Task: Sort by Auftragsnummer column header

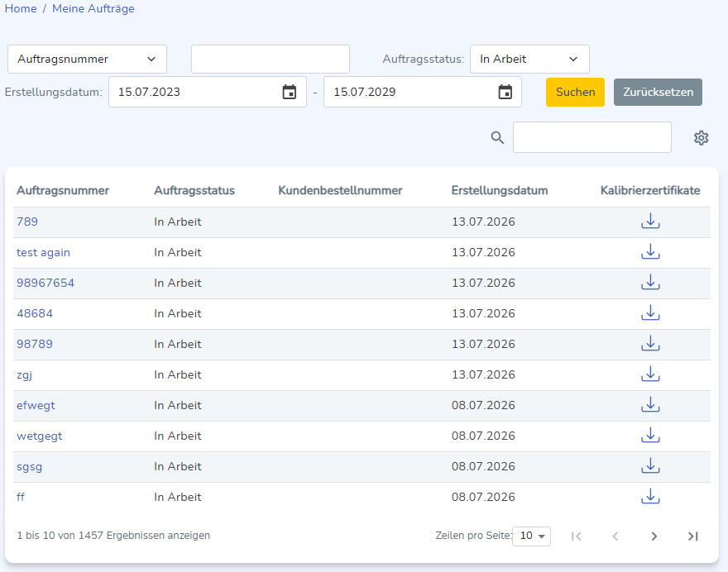Action: tap(63, 190)
